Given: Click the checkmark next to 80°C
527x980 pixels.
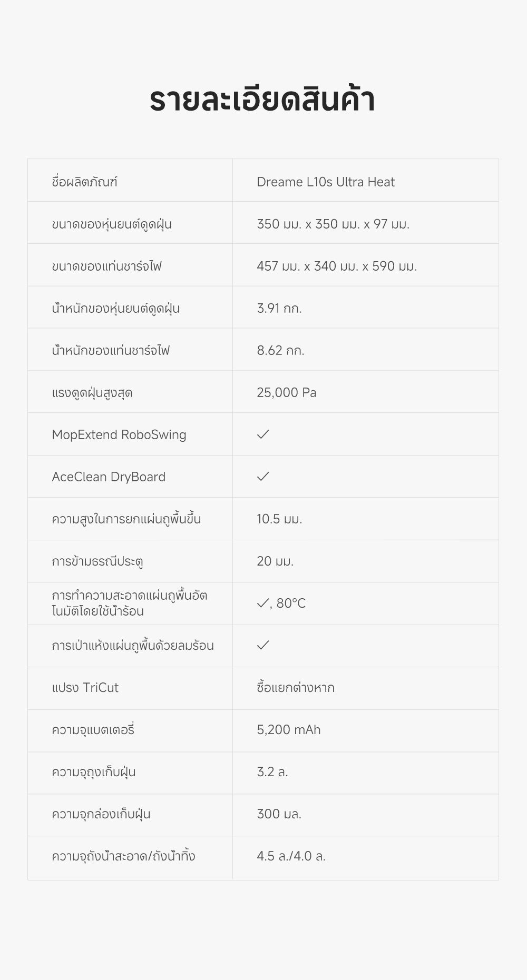Looking at the screenshot, I should (263, 603).
